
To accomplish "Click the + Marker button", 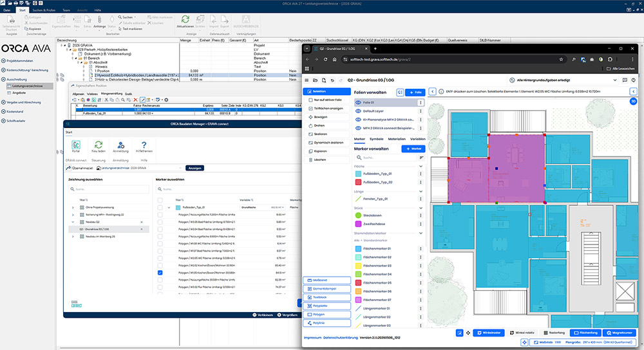I will [413, 149].
